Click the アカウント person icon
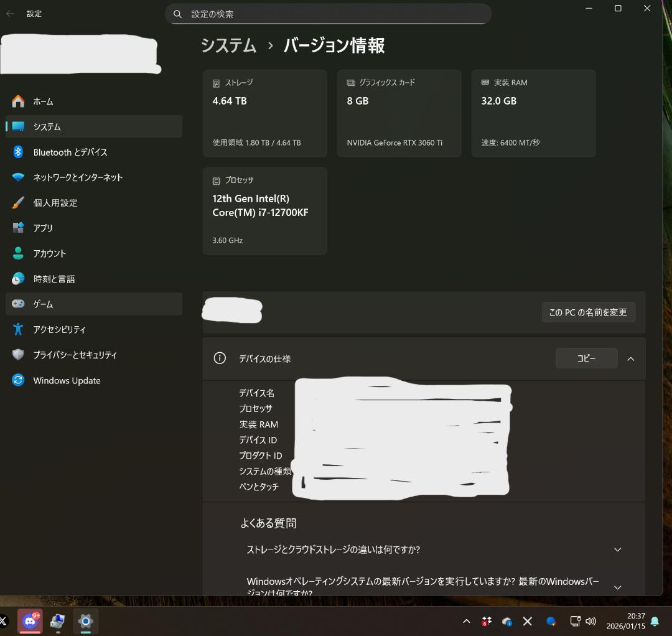 coord(19,253)
